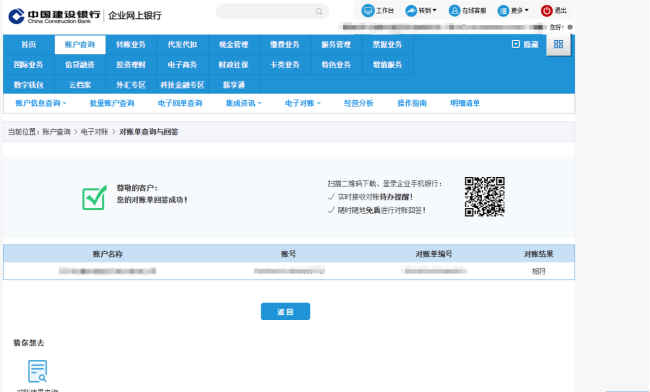The width and height of the screenshot is (650, 392).
Task: Open the 增值服务 tab
Action: pyautogui.click(x=387, y=65)
